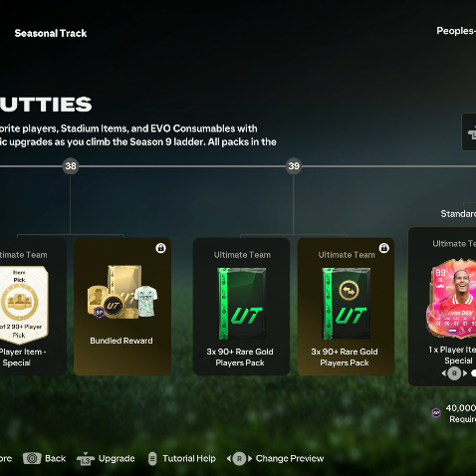This screenshot has width=476, height=476.
Task: Click the R stick icon under van Dijk card
Action: 454,373
